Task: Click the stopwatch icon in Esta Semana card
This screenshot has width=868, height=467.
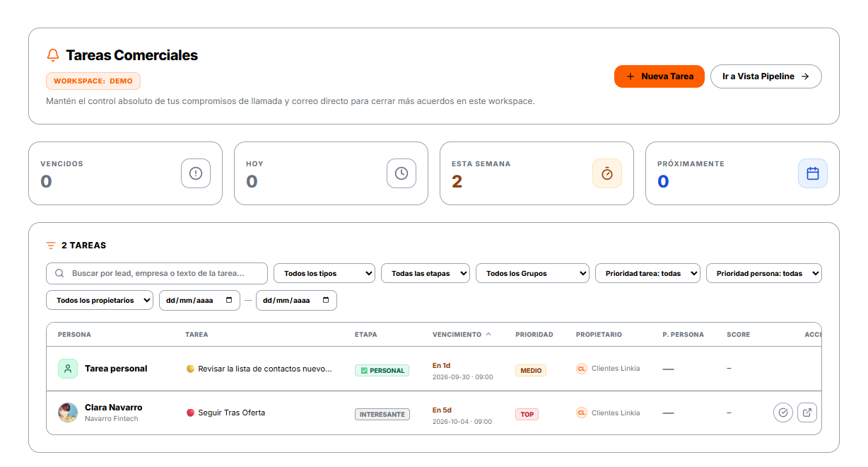Action: pyautogui.click(x=607, y=173)
